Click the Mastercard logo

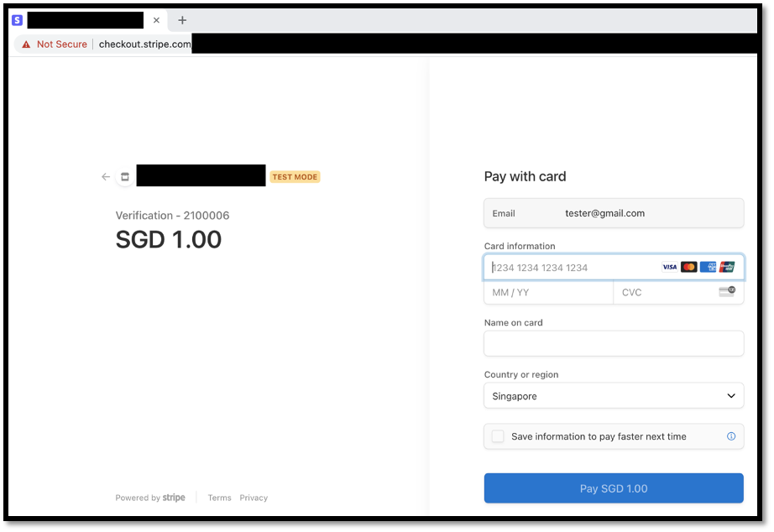(688, 267)
